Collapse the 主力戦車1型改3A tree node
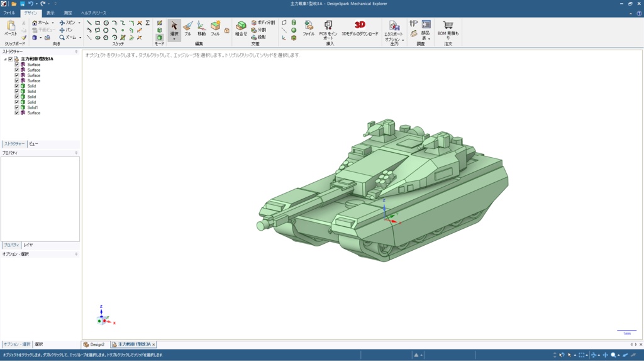Image resolution: width=644 pixels, height=362 pixels. coord(5,59)
